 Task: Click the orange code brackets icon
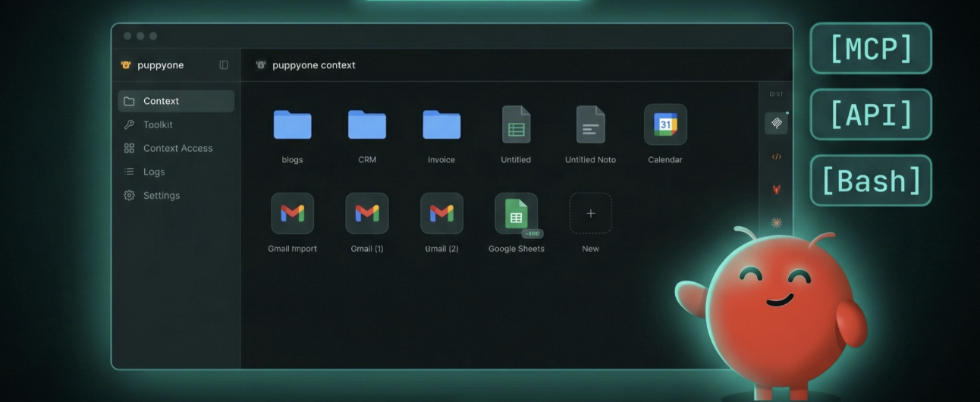point(776,157)
